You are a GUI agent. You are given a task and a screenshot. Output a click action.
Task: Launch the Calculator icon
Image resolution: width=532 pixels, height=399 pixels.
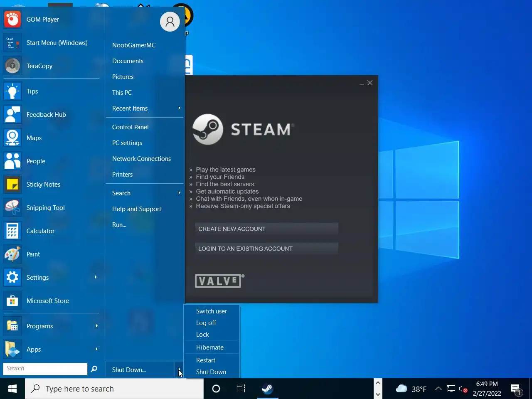point(12,231)
